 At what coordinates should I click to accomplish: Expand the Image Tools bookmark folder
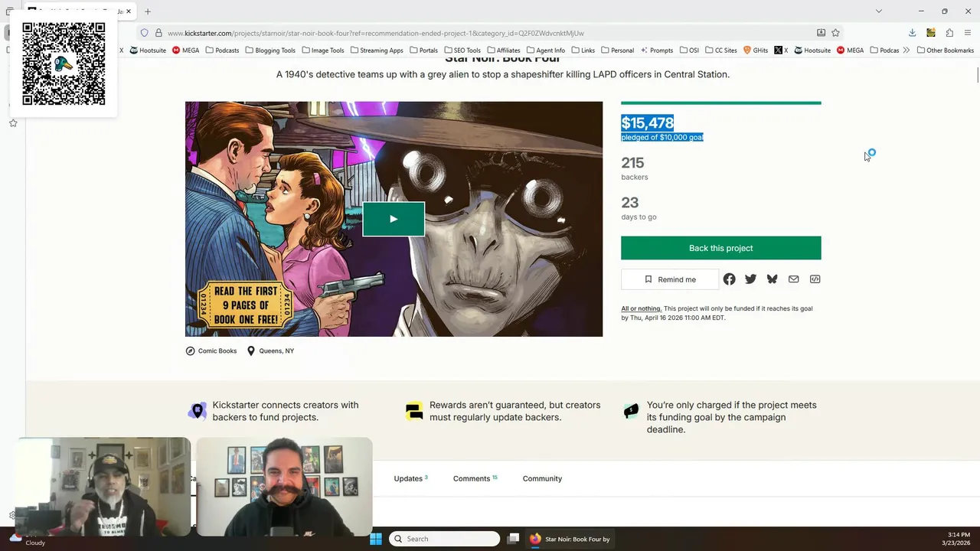click(323, 51)
